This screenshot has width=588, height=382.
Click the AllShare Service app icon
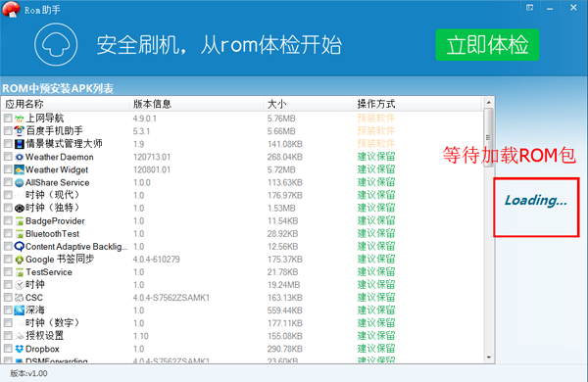20,183
